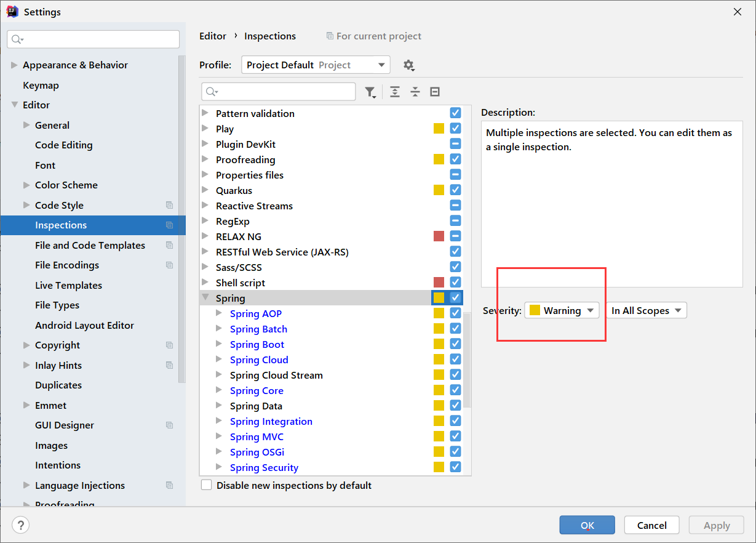The width and height of the screenshot is (756, 543).
Task: Open the Font settings page
Action: (45, 165)
